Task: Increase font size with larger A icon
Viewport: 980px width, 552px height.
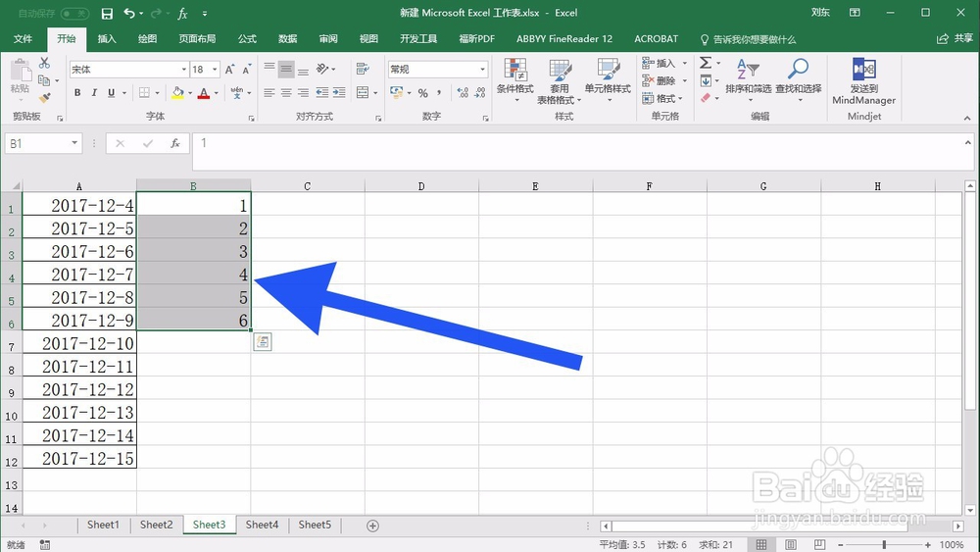Action: (x=229, y=70)
